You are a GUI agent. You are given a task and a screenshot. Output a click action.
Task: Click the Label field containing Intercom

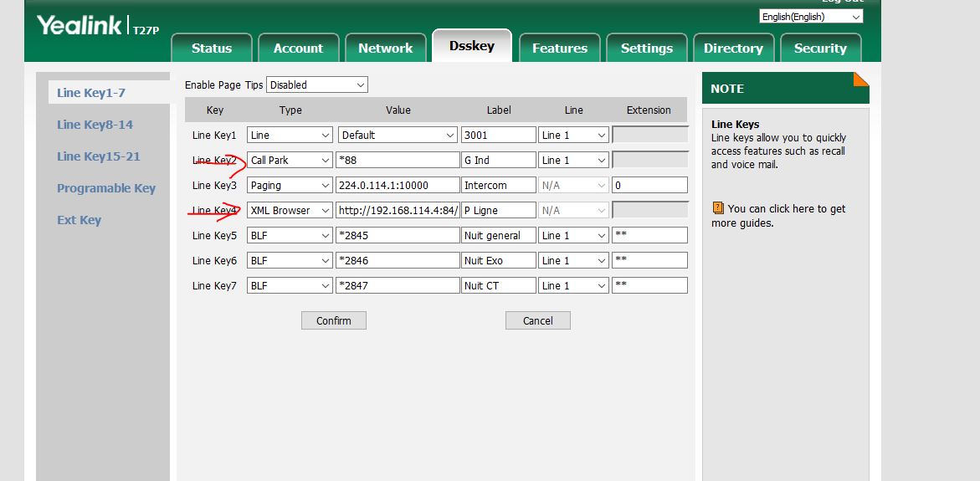coord(498,185)
